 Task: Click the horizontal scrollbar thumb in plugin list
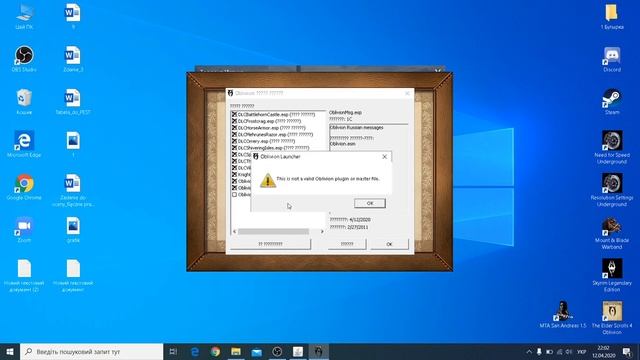(x=273, y=231)
